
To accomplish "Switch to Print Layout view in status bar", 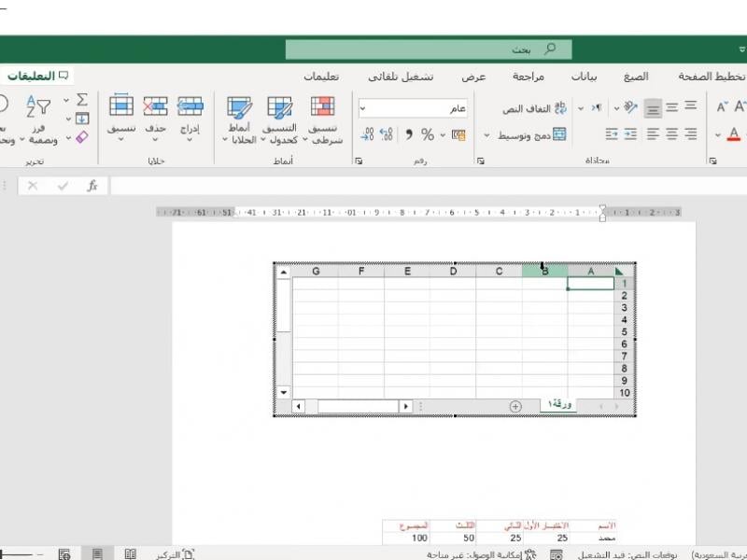I will coord(96,554).
